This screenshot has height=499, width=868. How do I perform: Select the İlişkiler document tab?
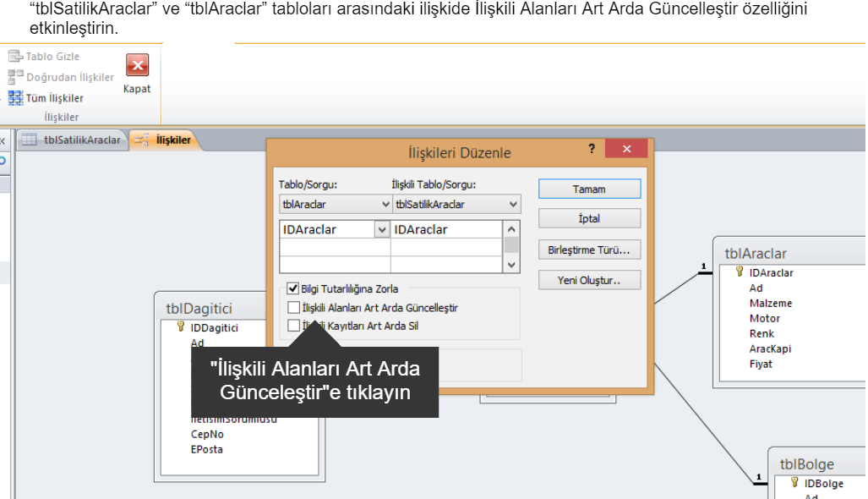pyautogui.click(x=165, y=140)
